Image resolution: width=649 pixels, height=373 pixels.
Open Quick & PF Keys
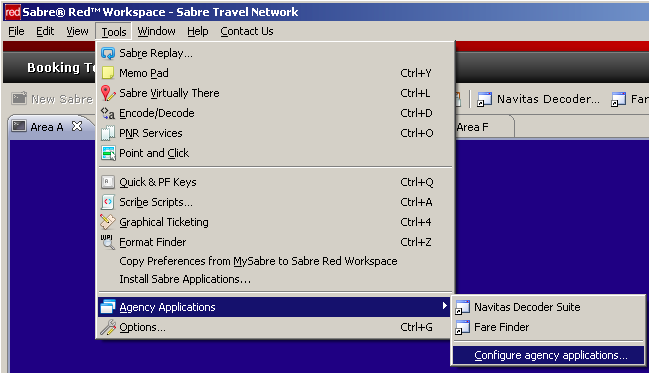click(275, 182)
